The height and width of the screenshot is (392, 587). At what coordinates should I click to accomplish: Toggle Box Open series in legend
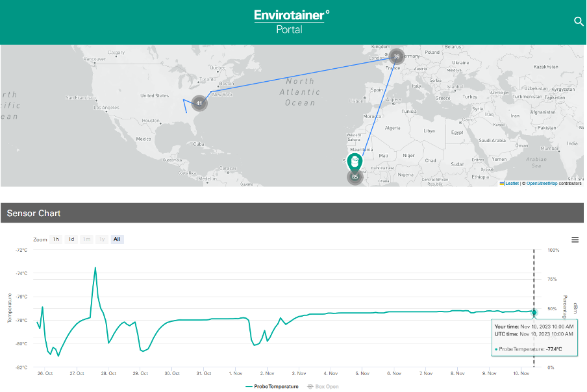coord(323,387)
